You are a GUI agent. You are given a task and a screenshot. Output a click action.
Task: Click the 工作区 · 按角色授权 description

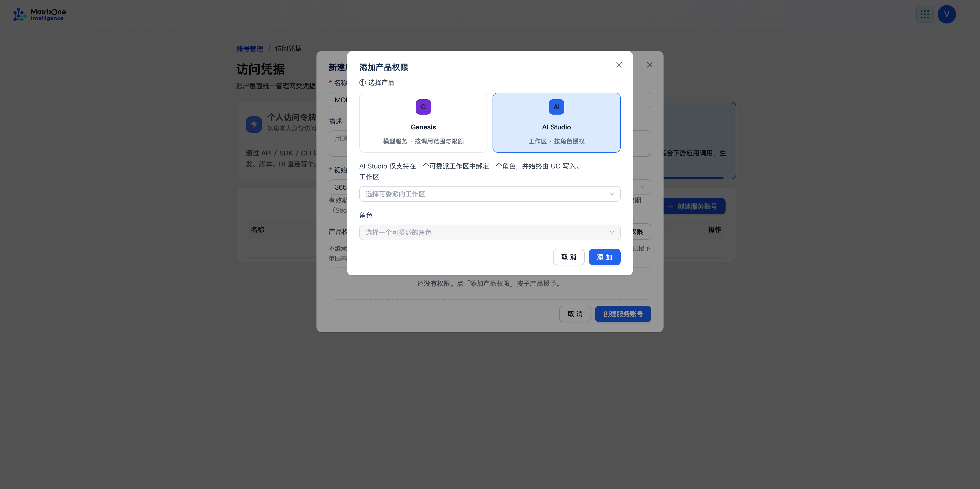pos(556,141)
